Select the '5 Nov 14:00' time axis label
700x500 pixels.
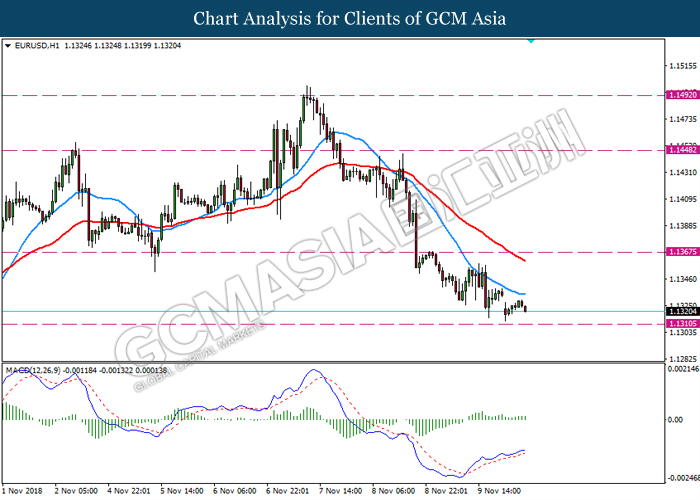point(182,491)
